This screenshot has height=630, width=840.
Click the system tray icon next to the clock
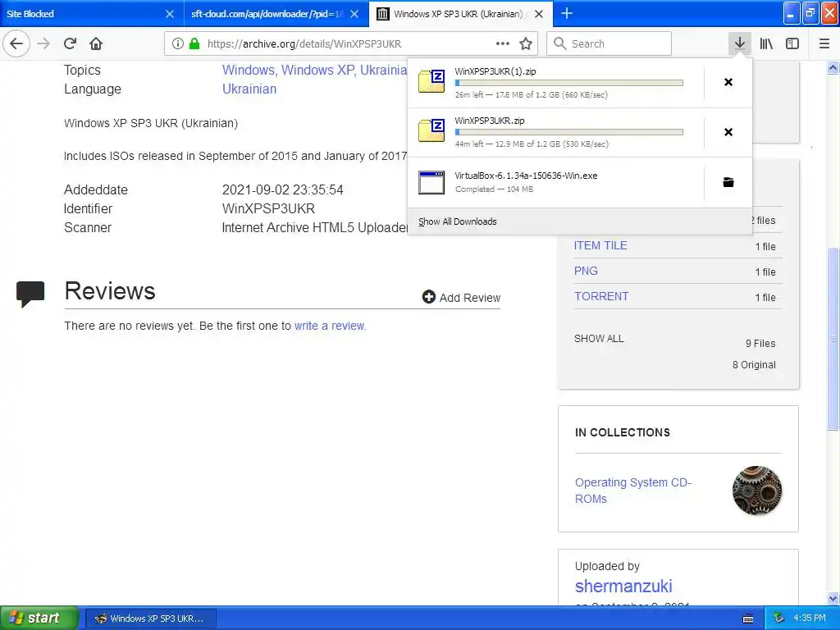pyautogui.click(x=778, y=619)
